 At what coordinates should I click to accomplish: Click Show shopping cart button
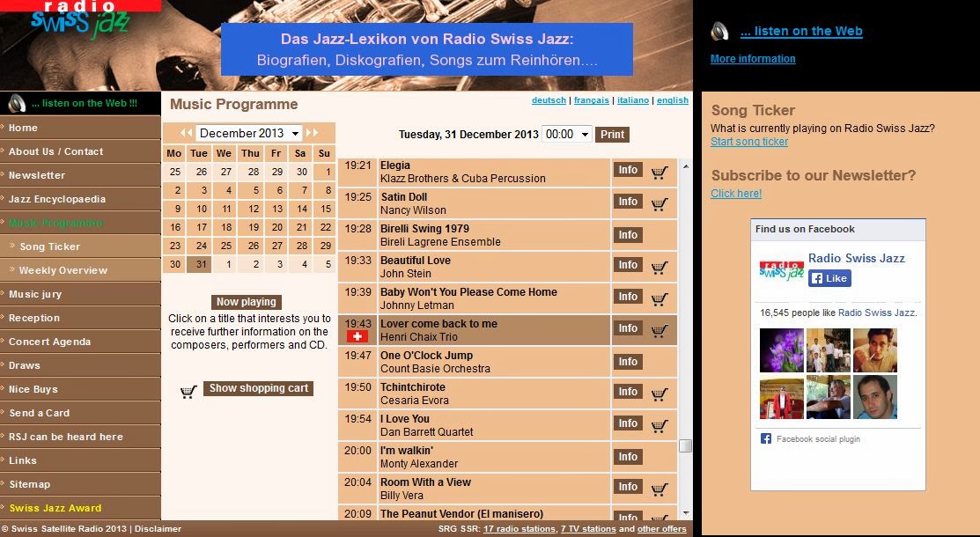(258, 388)
